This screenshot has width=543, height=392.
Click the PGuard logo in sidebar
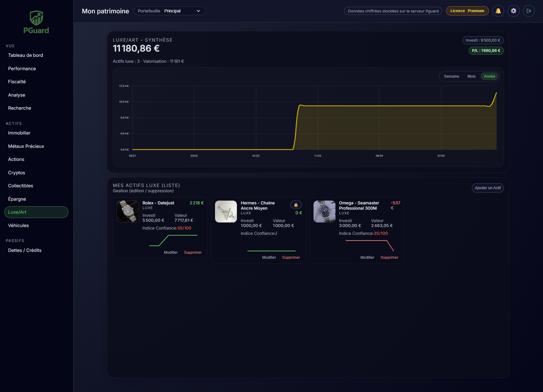(36, 22)
